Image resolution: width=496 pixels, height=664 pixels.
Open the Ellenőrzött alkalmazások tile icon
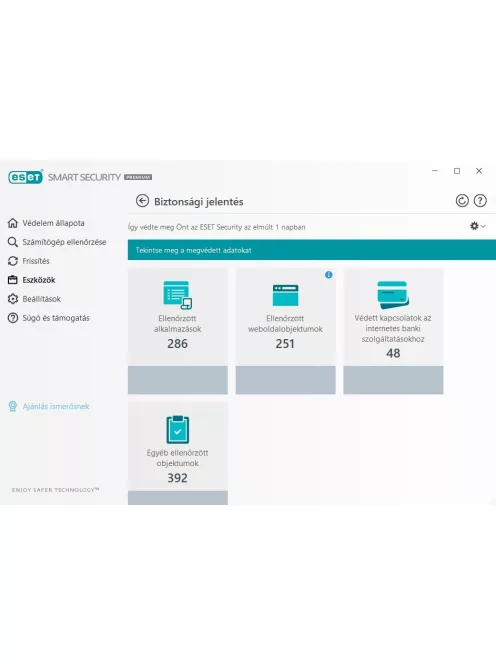coord(177,294)
